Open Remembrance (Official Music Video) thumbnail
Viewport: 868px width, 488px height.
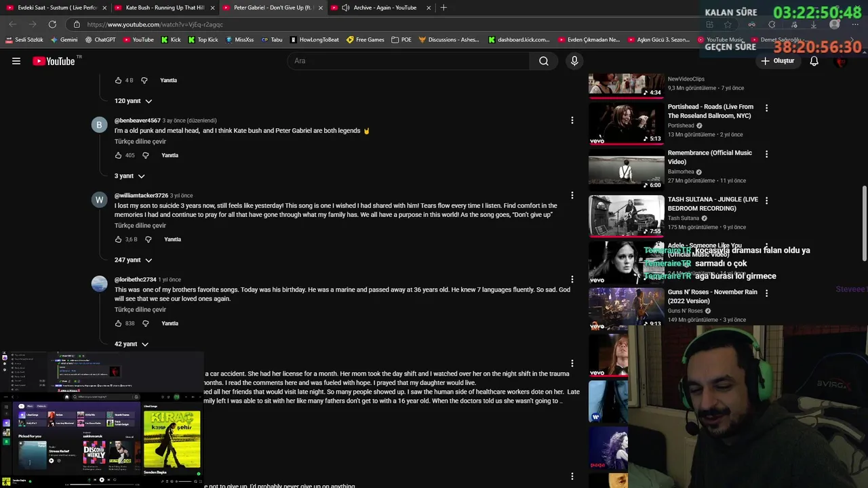[x=627, y=169]
